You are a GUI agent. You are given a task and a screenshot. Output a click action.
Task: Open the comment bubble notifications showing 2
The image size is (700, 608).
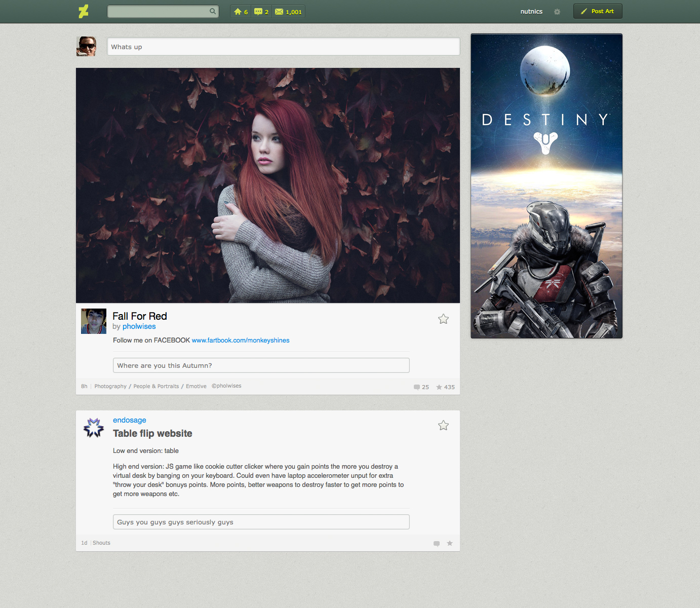tap(261, 12)
